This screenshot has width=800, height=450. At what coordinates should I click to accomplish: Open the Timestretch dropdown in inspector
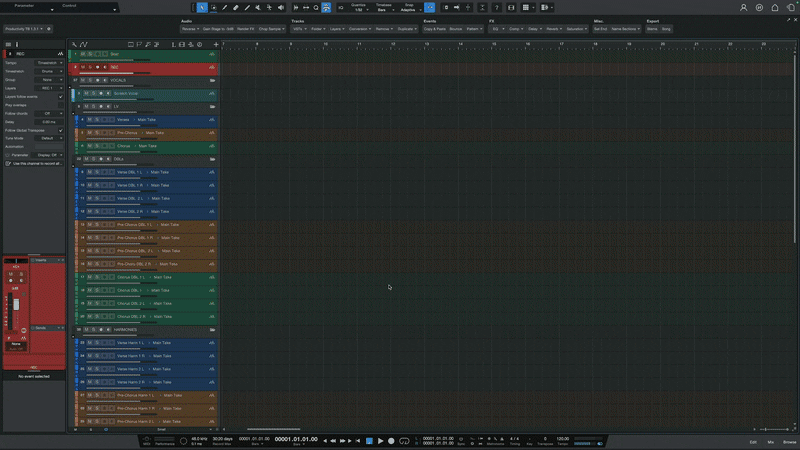(47, 71)
